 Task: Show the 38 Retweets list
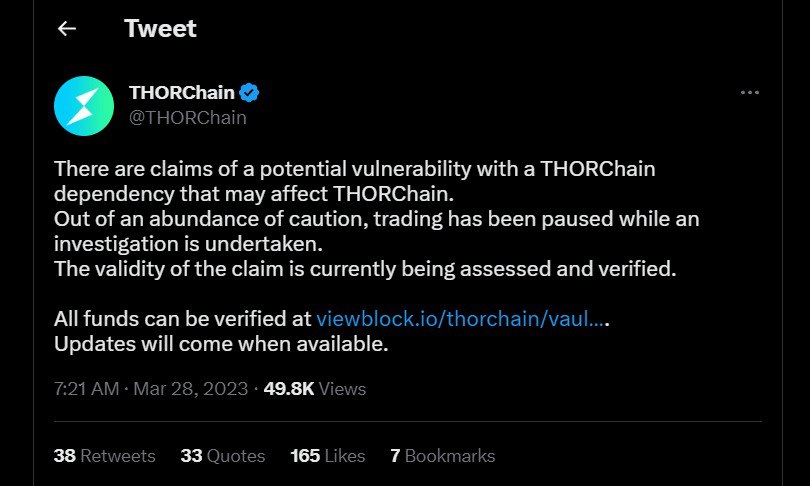(104, 455)
